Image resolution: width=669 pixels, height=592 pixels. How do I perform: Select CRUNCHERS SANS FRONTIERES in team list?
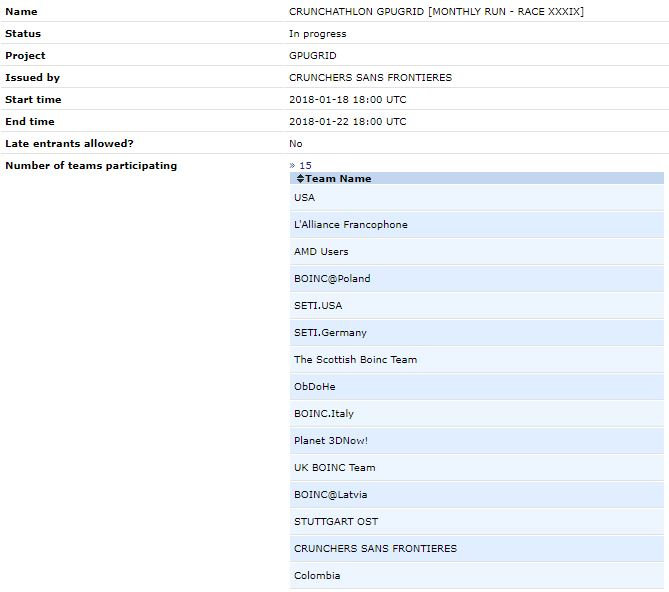pyautogui.click(x=477, y=549)
